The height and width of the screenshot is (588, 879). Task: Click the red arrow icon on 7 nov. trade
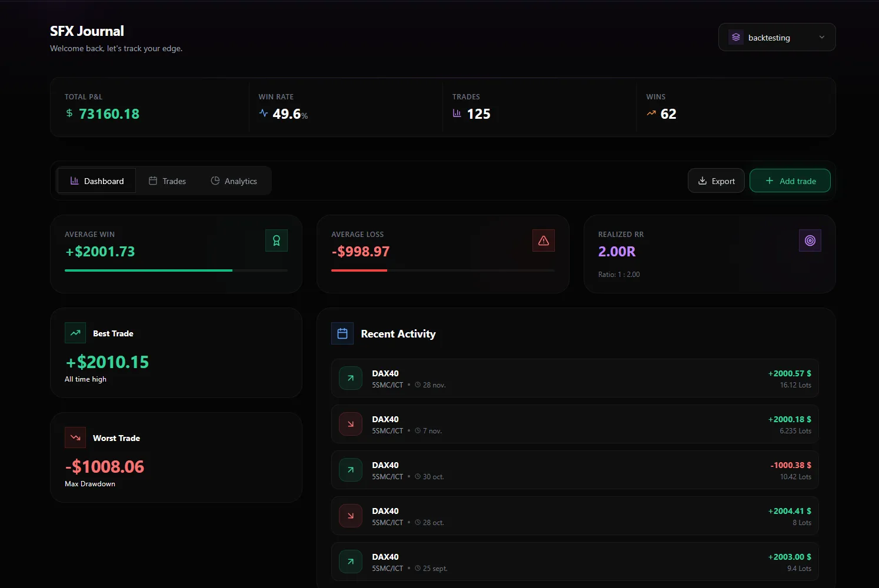pos(351,424)
